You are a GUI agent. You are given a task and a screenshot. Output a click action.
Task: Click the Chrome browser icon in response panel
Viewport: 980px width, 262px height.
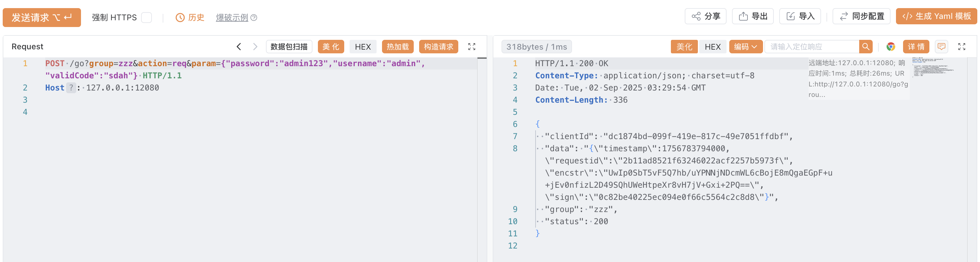891,47
